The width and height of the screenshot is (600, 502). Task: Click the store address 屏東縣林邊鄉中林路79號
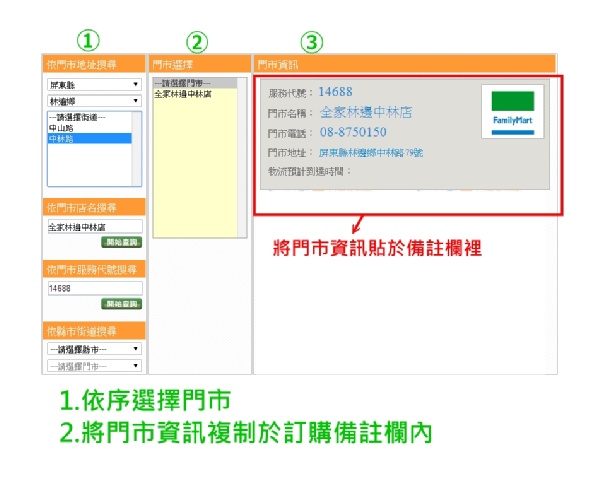[x=371, y=153]
